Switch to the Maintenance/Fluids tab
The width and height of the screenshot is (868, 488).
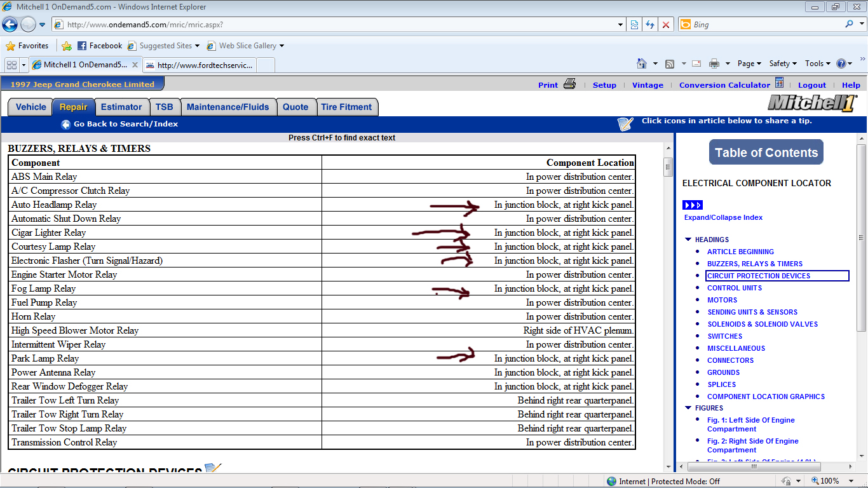(x=228, y=107)
